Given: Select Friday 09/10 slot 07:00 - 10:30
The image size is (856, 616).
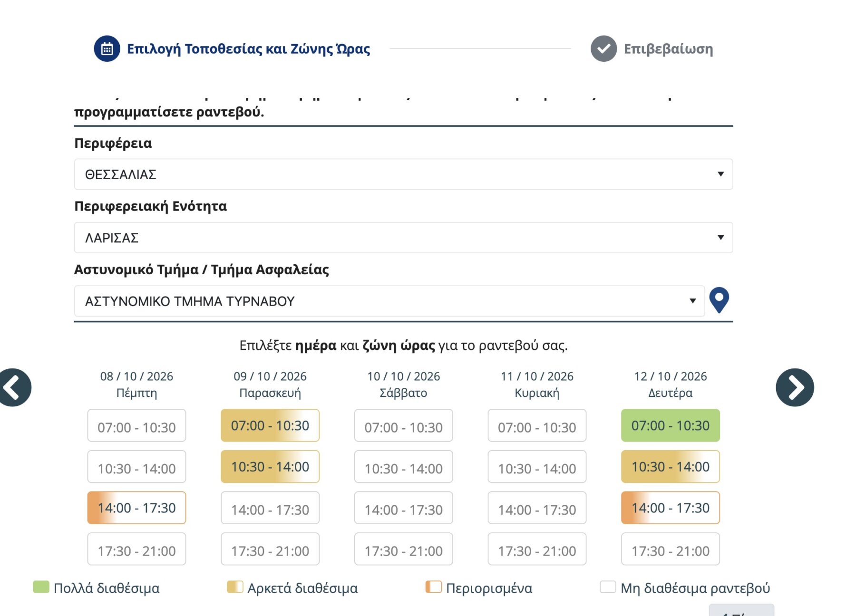Looking at the screenshot, I should click(x=270, y=425).
